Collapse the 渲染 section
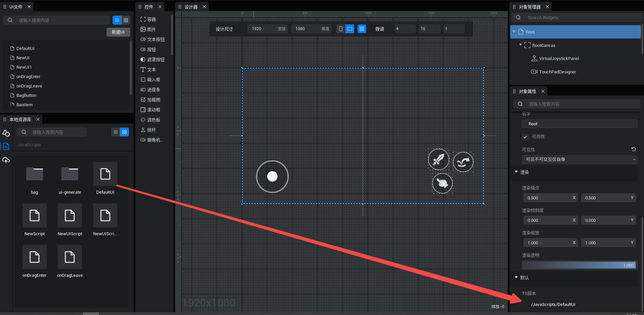Image resolution: width=644 pixels, height=315 pixels. (516, 172)
